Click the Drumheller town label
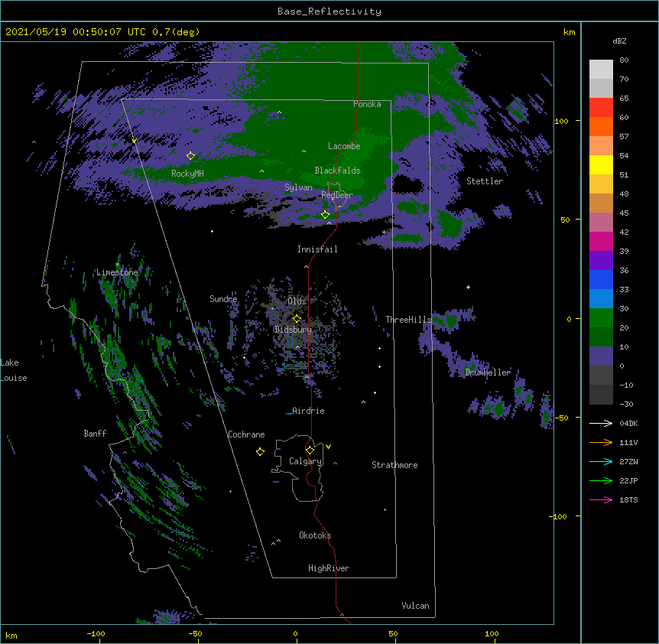Viewport: 659px width, 644px height. (x=488, y=372)
